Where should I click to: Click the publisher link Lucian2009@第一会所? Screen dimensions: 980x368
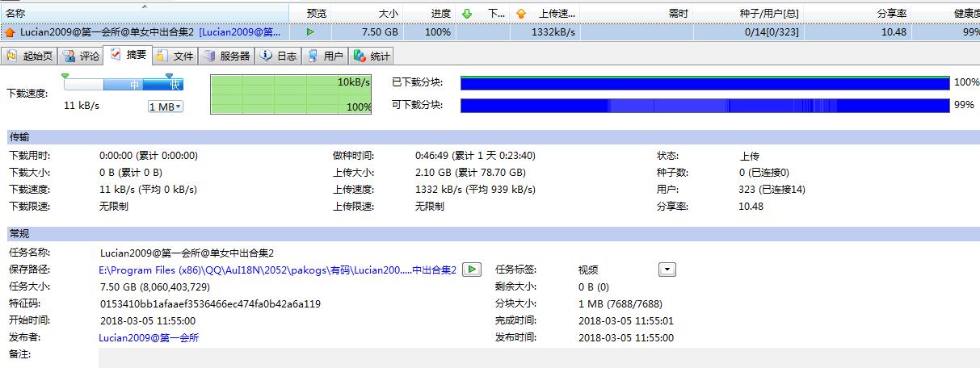(x=149, y=337)
